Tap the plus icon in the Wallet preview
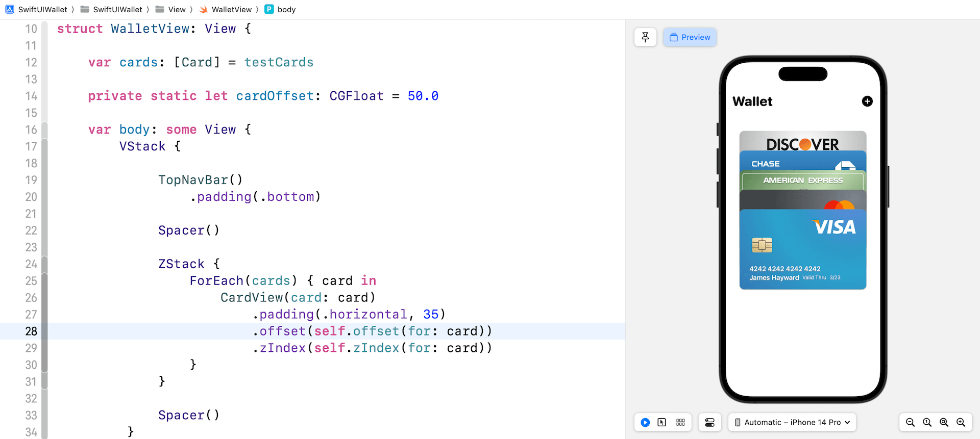This screenshot has height=439, width=980. (x=867, y=101)
